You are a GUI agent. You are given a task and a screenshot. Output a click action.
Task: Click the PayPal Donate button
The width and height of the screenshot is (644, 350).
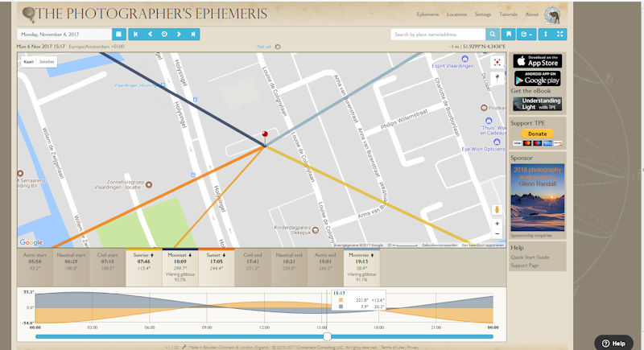(537, 134)
